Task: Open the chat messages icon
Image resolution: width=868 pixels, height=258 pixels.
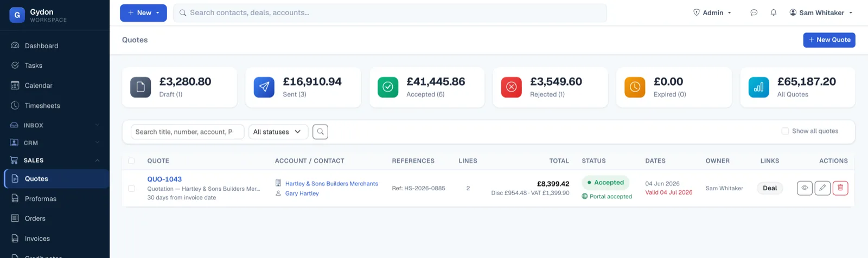Action: pos(754,12)
